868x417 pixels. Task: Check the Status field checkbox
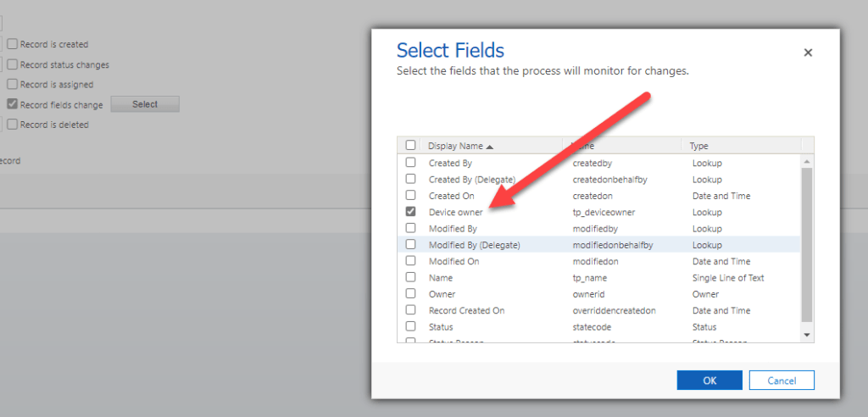(x=411, y=326)
